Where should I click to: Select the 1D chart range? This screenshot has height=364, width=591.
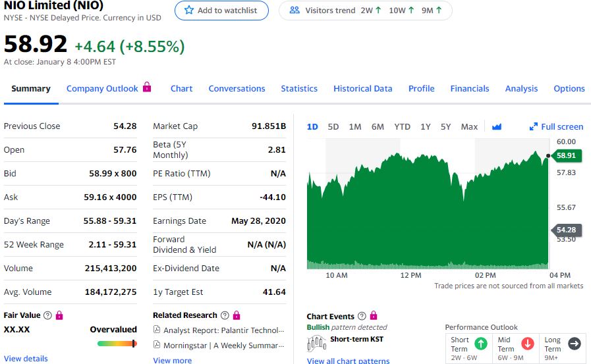(x=312, y=127)
